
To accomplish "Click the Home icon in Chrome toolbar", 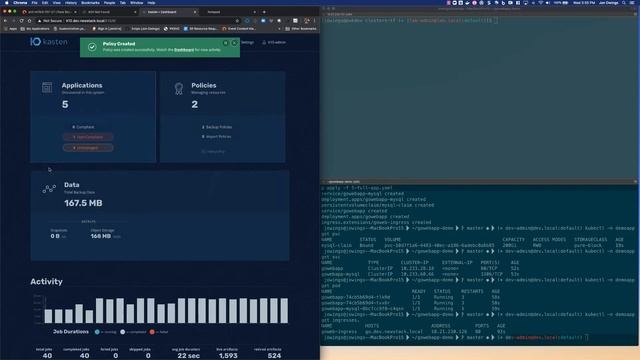I will (x=29, y=20).
